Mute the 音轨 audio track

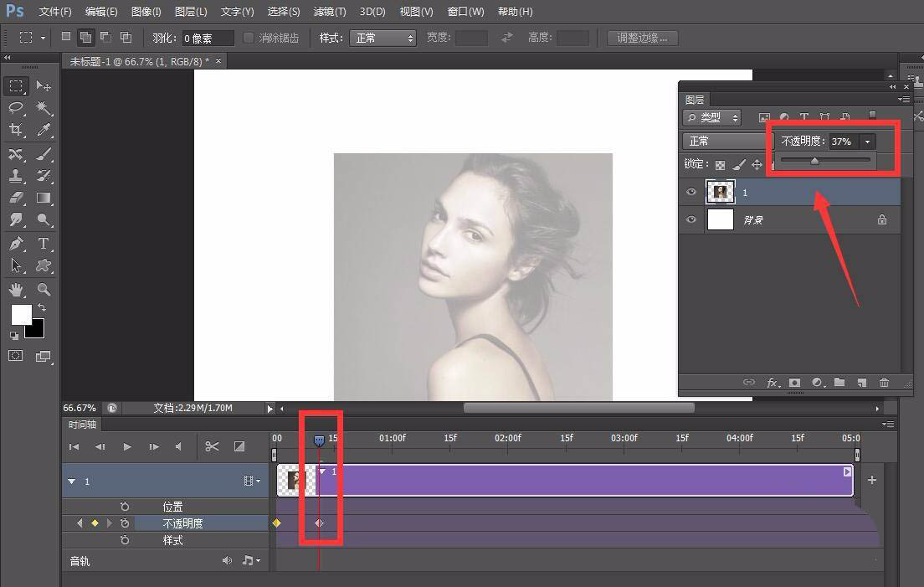pyautogui.click(x=227, y=560)
